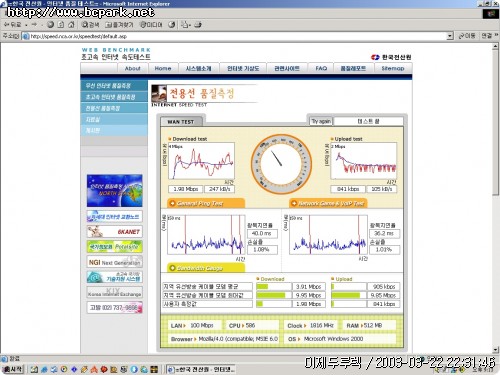
Task: Click the Bandwidth Gauge yellow header
Action: (x=206, y=268)
